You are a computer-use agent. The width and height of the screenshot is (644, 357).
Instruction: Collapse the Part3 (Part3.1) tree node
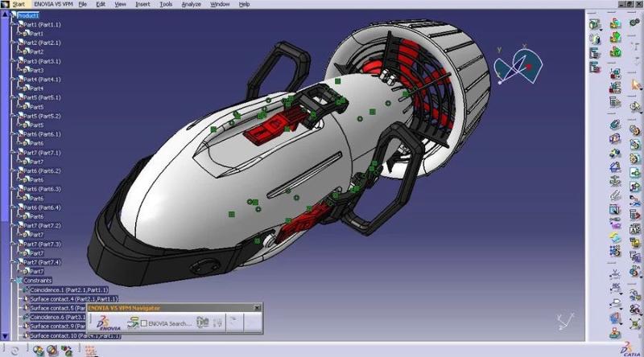point(12,61)
